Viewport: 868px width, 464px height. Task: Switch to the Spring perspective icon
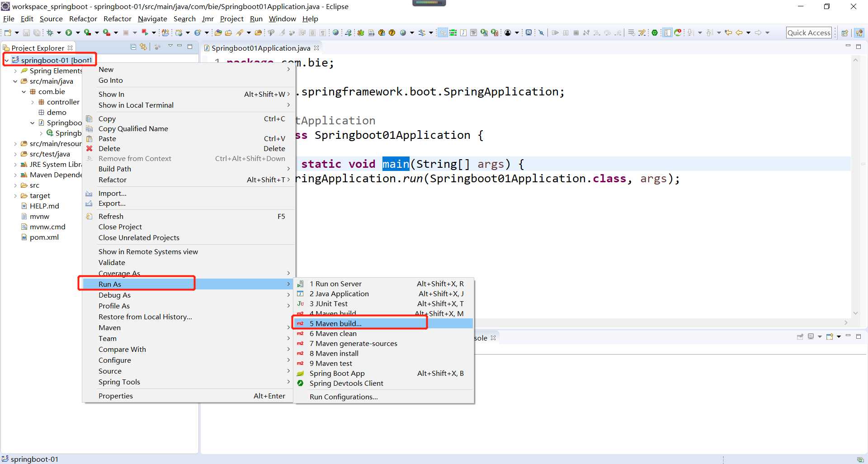859,33
